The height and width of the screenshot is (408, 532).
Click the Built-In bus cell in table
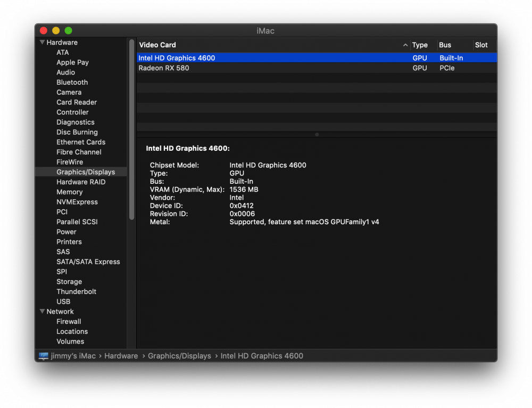coord(451,58)
